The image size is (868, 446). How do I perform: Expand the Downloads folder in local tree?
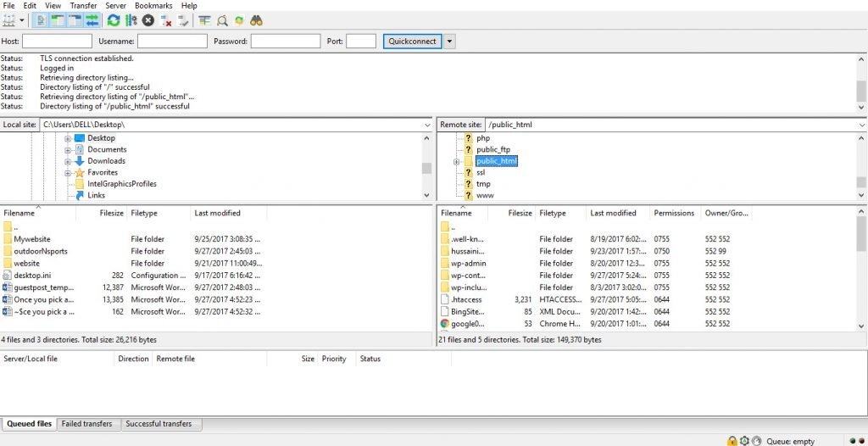(x=68, y=161)
